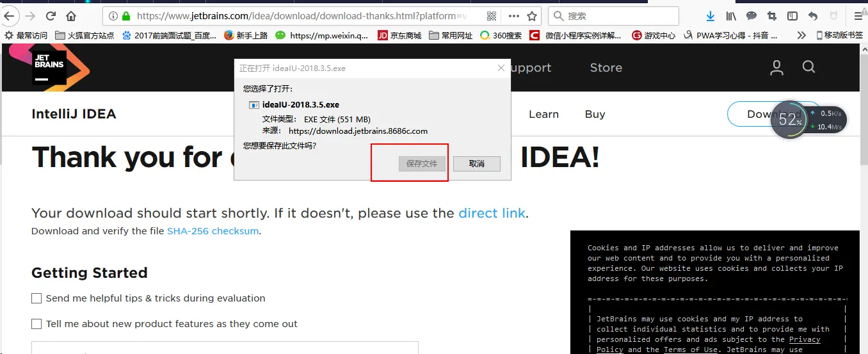Enable new product features checkbox

click(36, 324)
